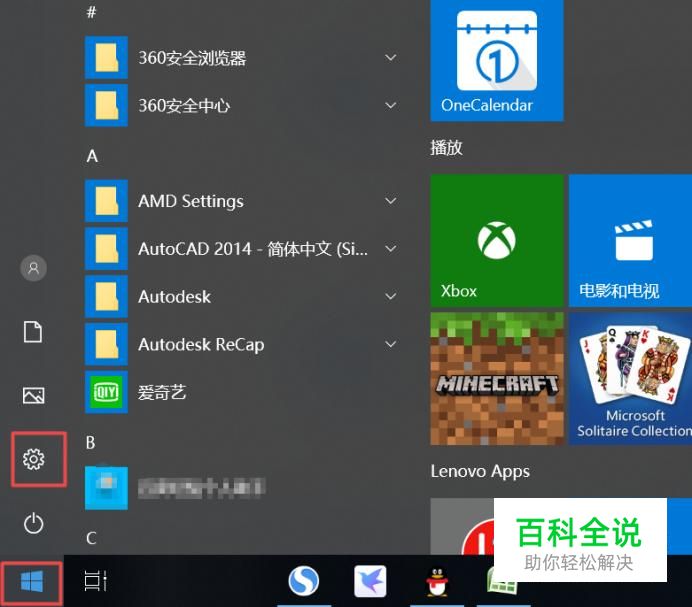Expand the 360安全浏览器 folder chevron
The width and height of the screenshot is (692, 607).
point(390,57)
